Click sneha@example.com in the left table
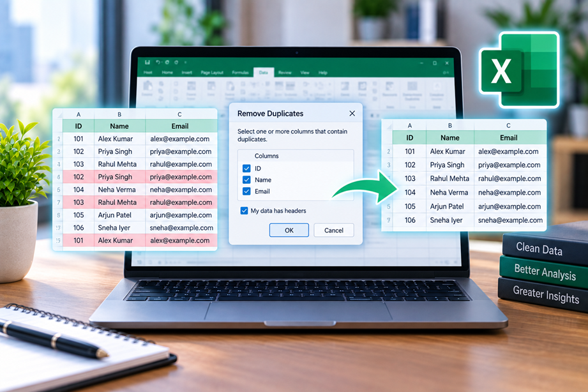This screenshot has height=392, width=588. point(181,228)
